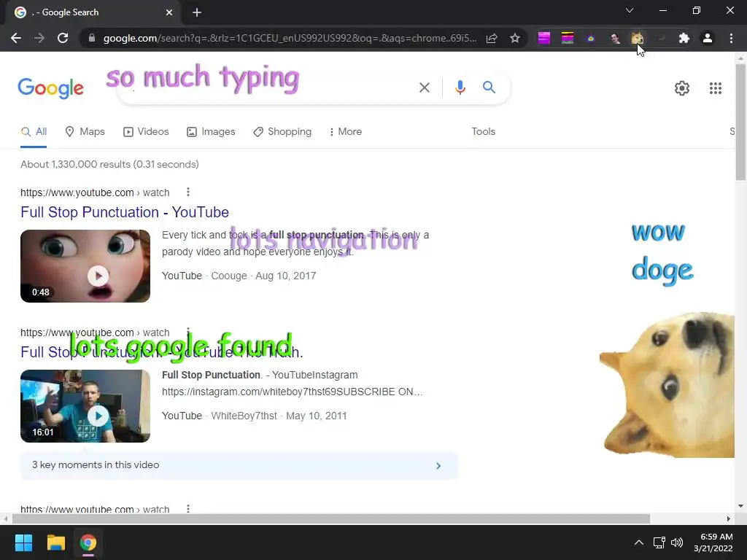Show hidden system tray icons
The width and height of the screenshot is (747, 560).
click(x=639, y=542)
